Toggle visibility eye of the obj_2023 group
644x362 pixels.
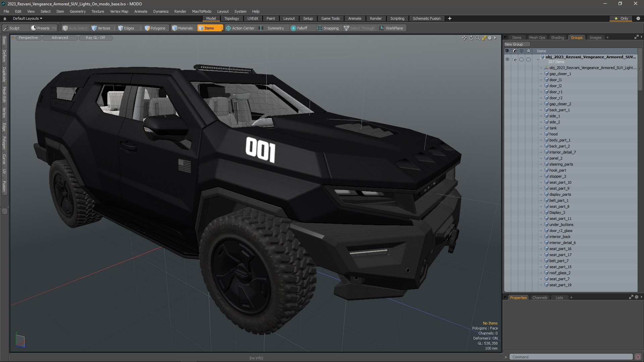[x=507, y=59]
